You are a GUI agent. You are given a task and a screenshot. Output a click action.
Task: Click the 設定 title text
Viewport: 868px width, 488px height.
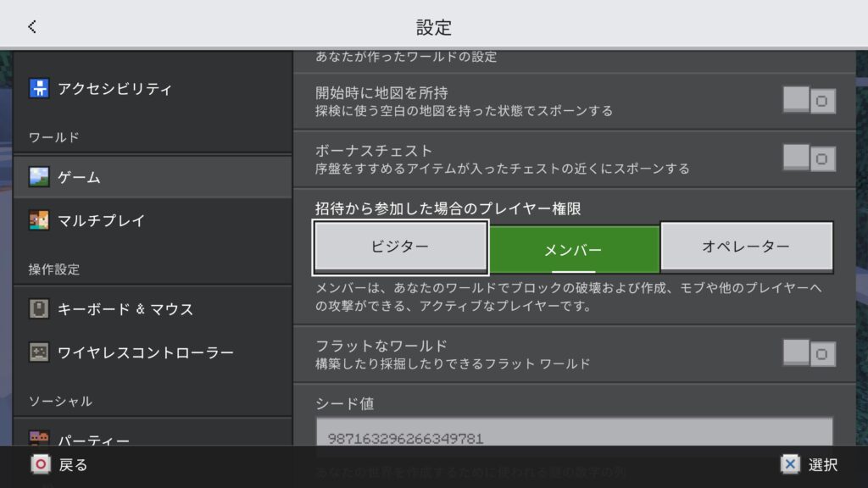434,27
